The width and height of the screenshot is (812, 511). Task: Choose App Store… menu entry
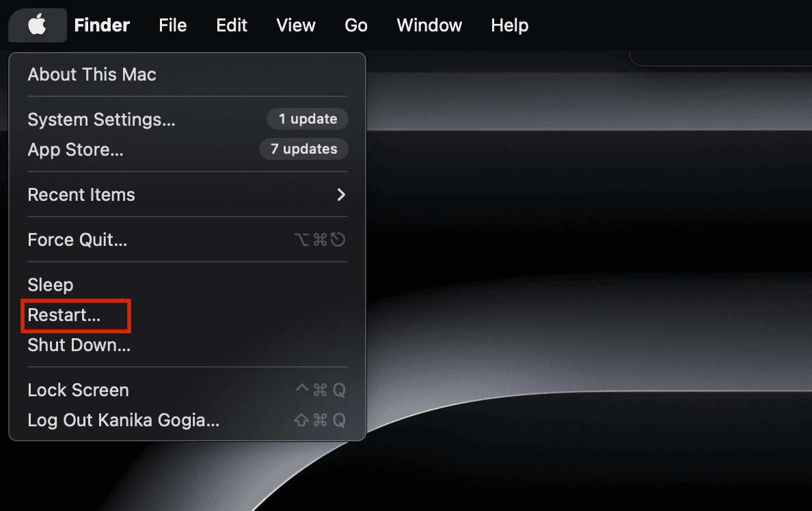75,150
